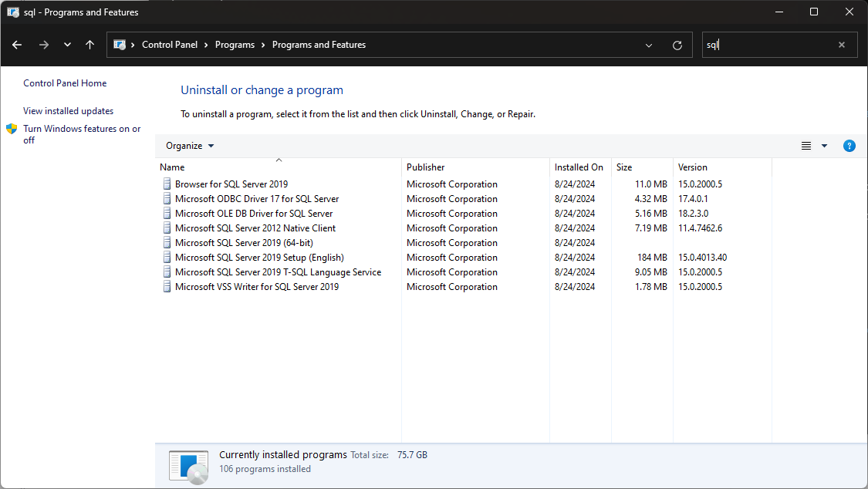This screenshot has width=868, height=489.
Task: Select Microsoft SQL Server 2019 Setup (English)
Action: [259, 257]
